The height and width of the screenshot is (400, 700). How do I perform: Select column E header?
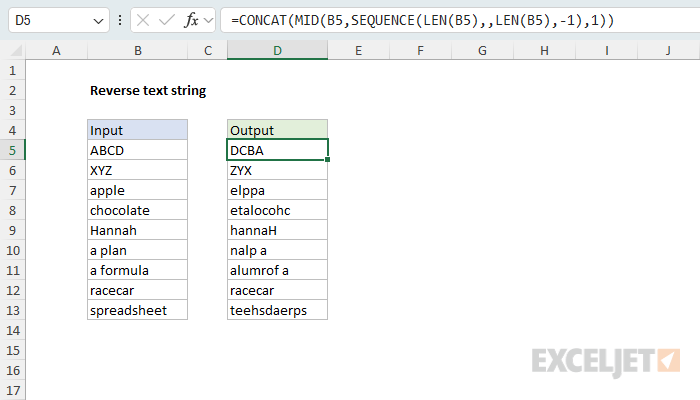pos(358,50)
